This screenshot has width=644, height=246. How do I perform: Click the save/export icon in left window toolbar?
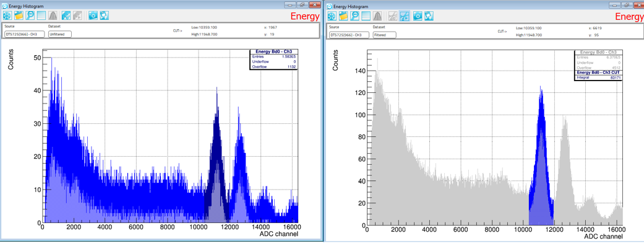tap(105, 15)
